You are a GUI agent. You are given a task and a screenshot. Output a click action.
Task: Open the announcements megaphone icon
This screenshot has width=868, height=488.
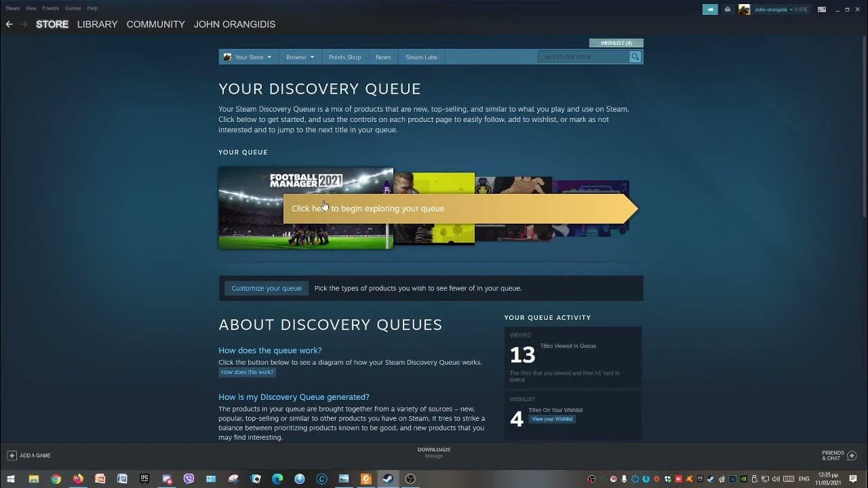pyautogui.click(x=710, y=9)
